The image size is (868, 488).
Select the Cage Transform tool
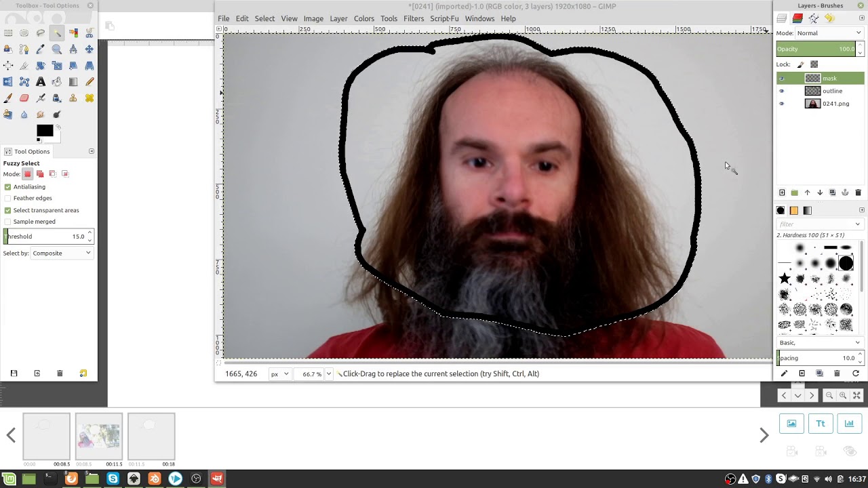click(x=24, y=81)
